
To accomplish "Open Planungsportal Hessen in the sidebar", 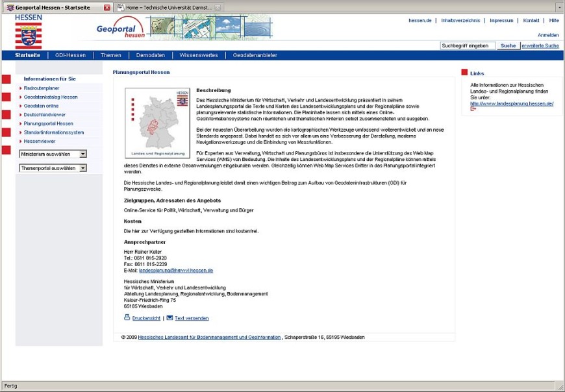I will click(48, 123).
